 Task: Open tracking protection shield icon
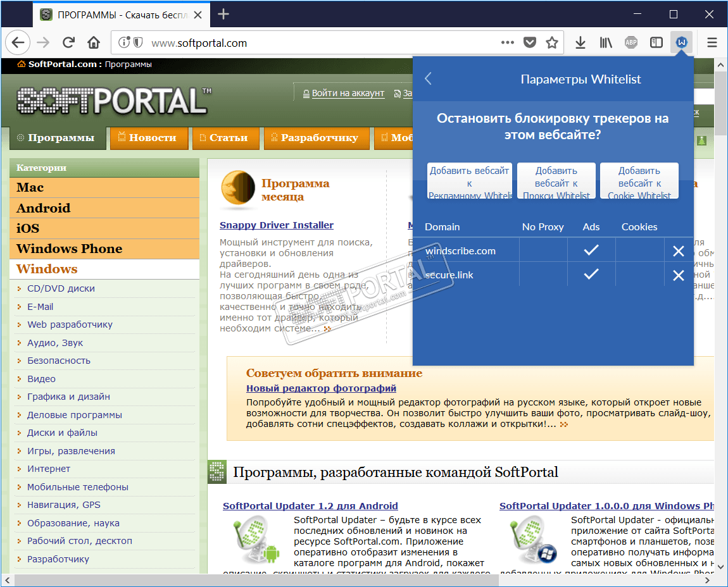(138, 42)
